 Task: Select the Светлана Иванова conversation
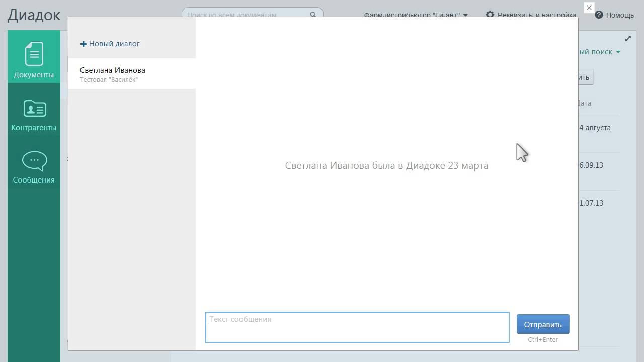point(132,74)
